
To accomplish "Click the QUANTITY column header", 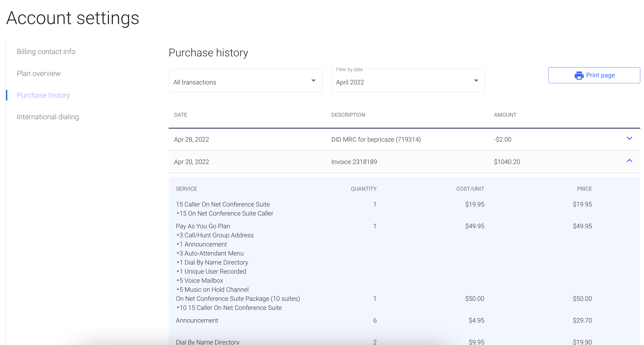I will click(x=364, y=189).
